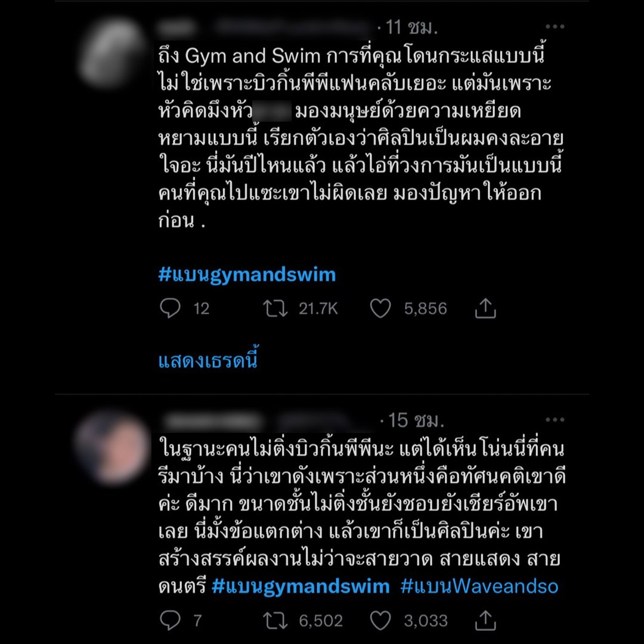Image resolution: width=644 pixels, height=644 pixels.
Task: Open reply on tweet with 7 comments
Action: 170,620
